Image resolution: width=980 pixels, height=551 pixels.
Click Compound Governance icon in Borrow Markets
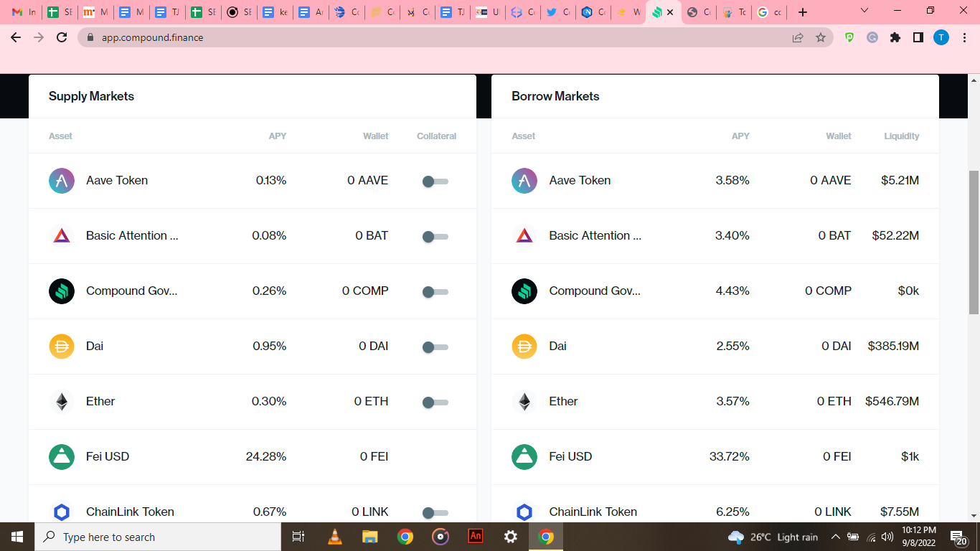coord(524,291)
